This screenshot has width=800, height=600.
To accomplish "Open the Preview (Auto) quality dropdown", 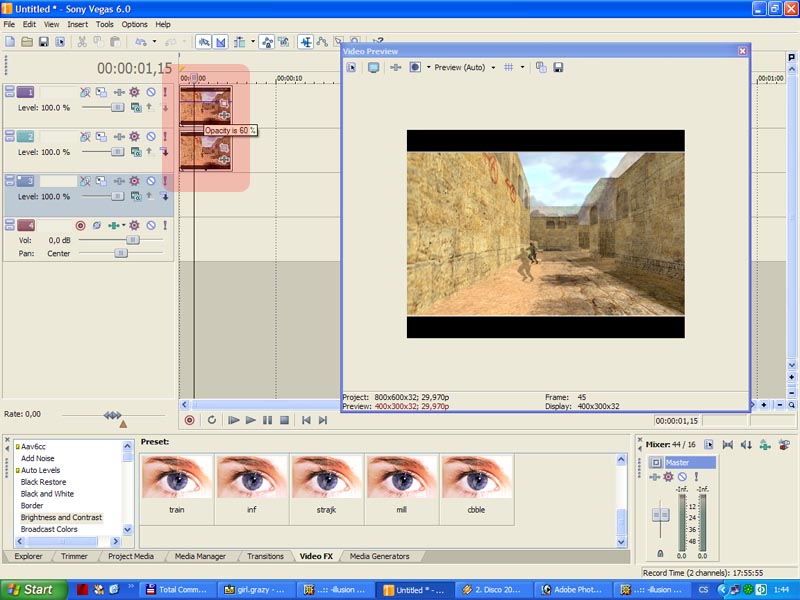I will [x=493, y=67].
